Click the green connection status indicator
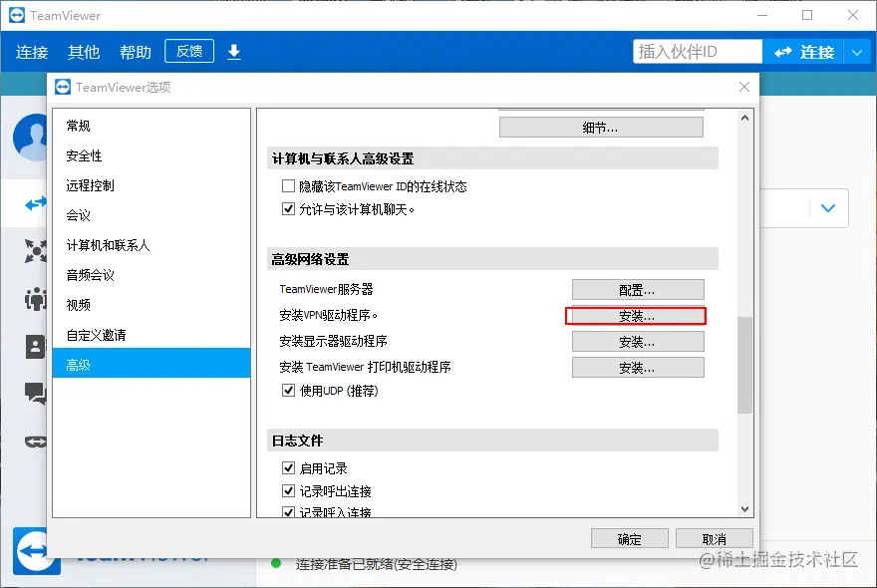 276,563
